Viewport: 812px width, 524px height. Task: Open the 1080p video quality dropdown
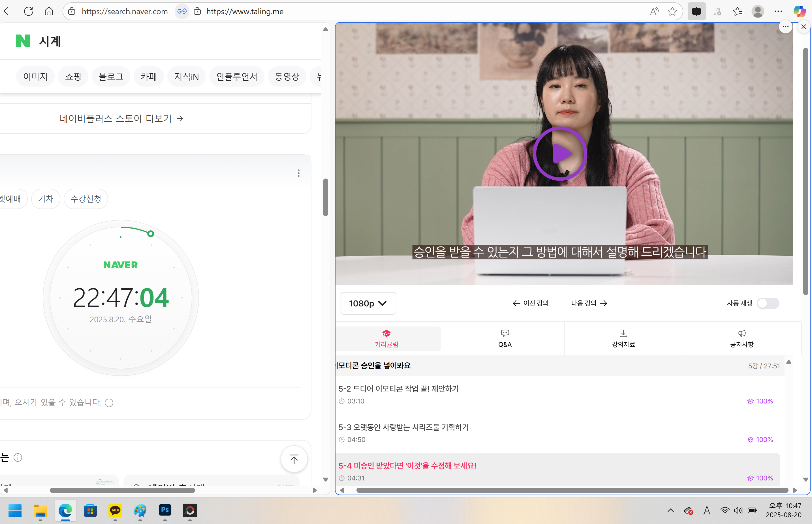(x=368, y=303)
